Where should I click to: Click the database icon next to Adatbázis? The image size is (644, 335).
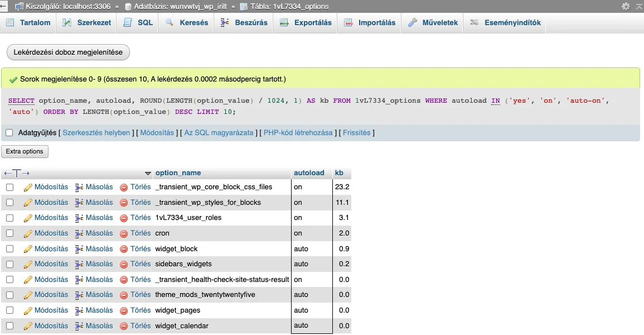click(x=128, y=7)
